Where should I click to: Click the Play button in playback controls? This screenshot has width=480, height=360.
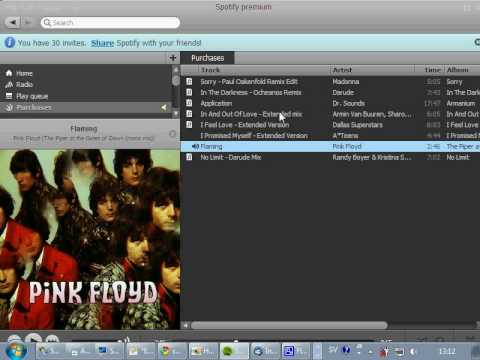(33, 339)
